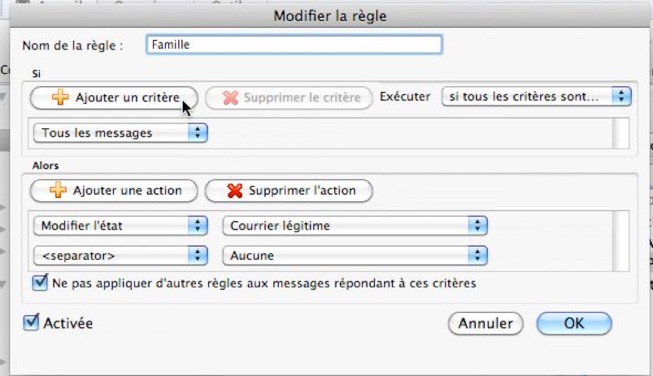The height and width of the screenshot is (376, 653).
Task: Click the Ajouter une action button
Action: point(114,191)
